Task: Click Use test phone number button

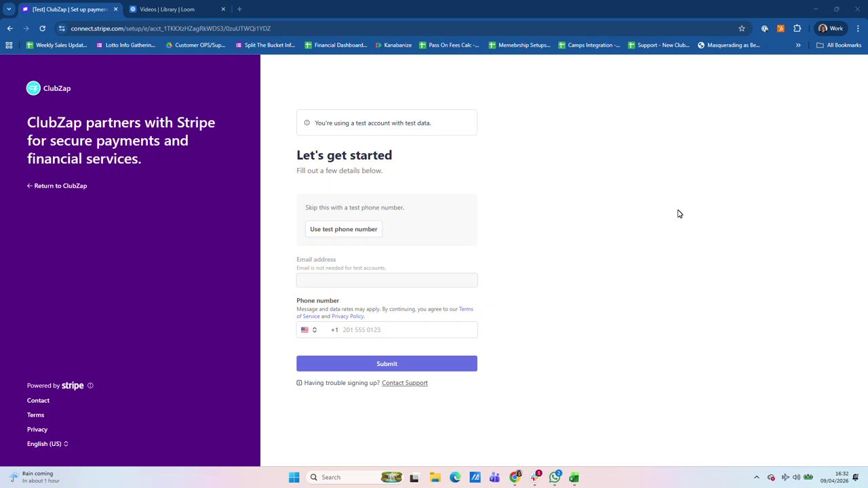Action: (343, 229)
